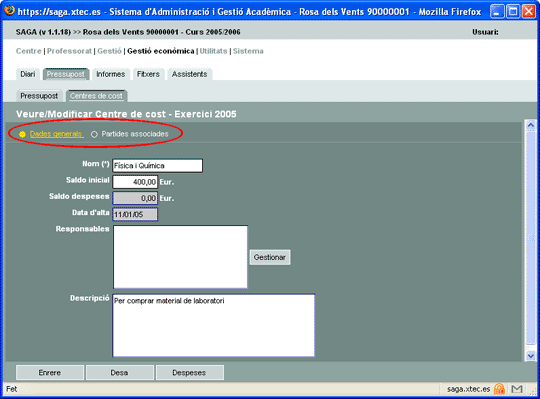Open the Centres de cost sub-tab
540x399 pixels.
pos(96,96)
